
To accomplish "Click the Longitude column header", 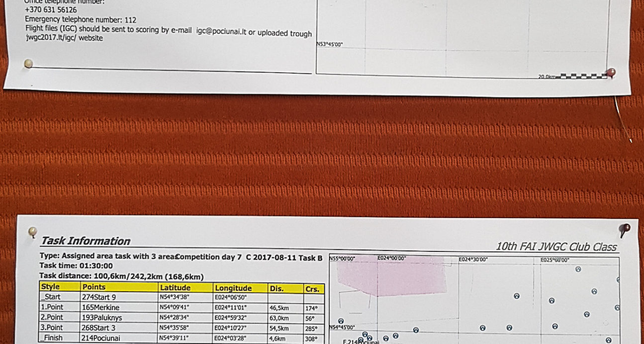I will coord(233,288).
